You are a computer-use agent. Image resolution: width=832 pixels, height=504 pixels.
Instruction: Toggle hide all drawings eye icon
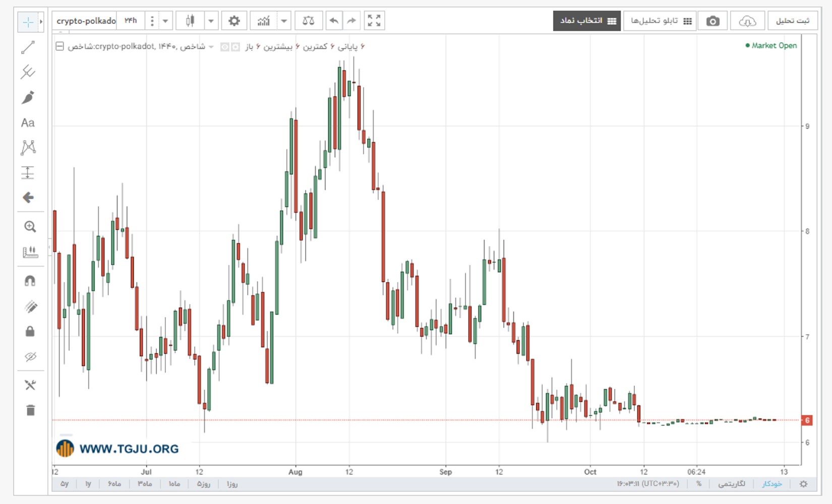(x=30, y=357)
